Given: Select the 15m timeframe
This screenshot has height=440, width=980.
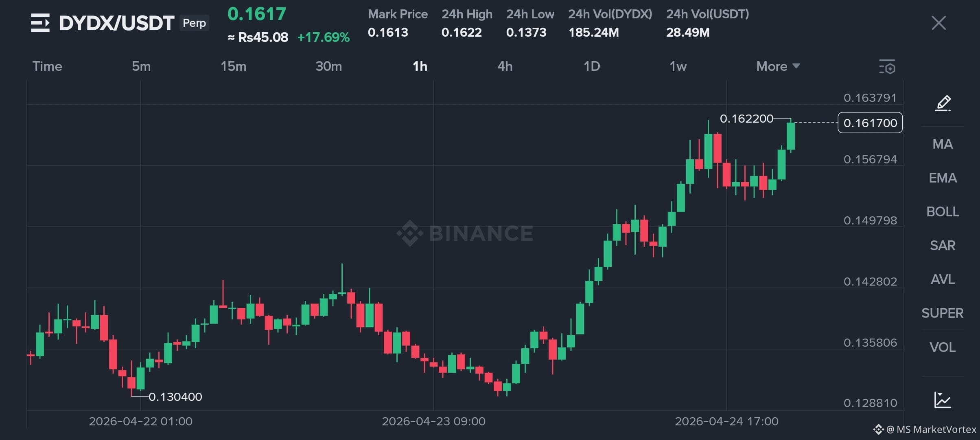Looking at the screenshot, I should [x=233, y=66].
